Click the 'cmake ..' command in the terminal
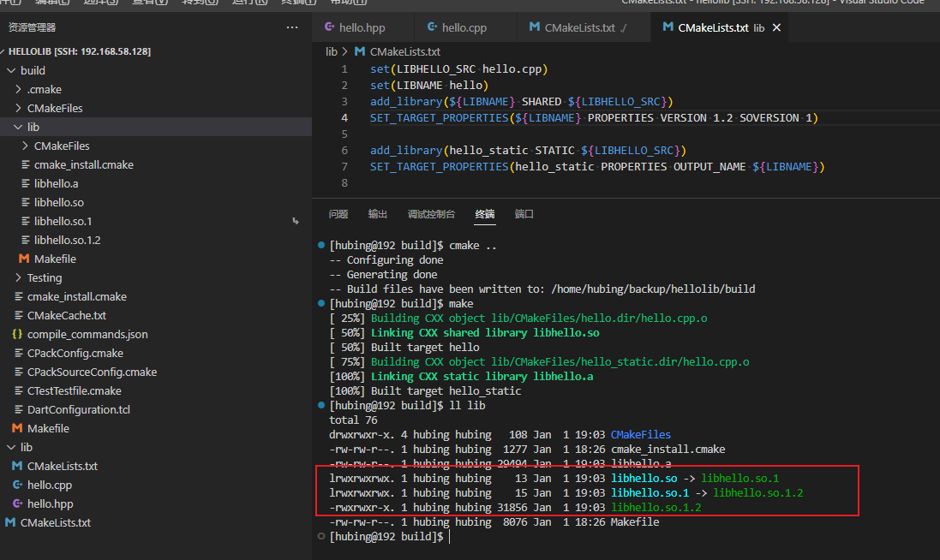Screen dimensions: 940x560 point(472,246)
